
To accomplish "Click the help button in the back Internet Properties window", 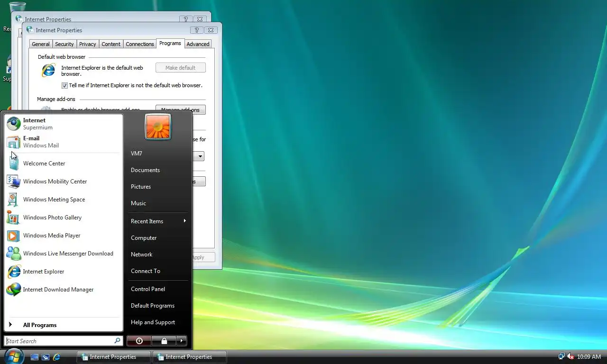I will [x=185, y=19].
